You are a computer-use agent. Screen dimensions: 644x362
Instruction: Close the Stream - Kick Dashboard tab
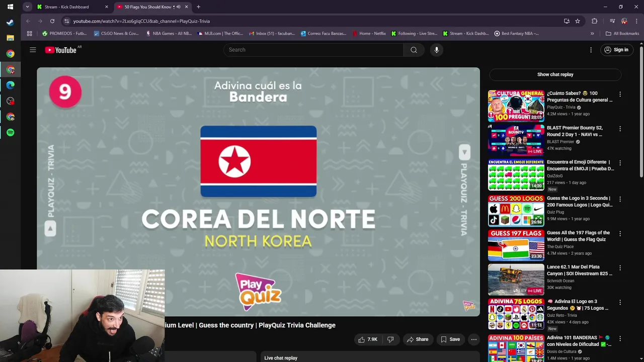pos(106,7)
